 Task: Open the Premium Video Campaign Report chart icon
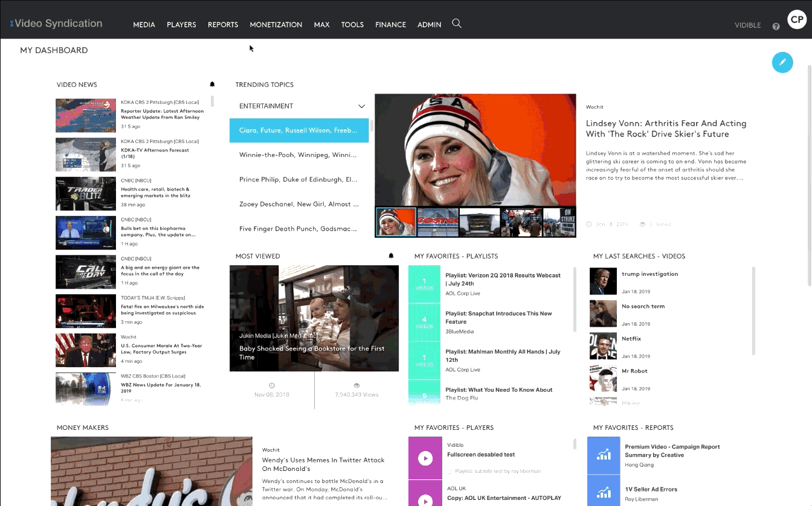click(x=604, y=455)
